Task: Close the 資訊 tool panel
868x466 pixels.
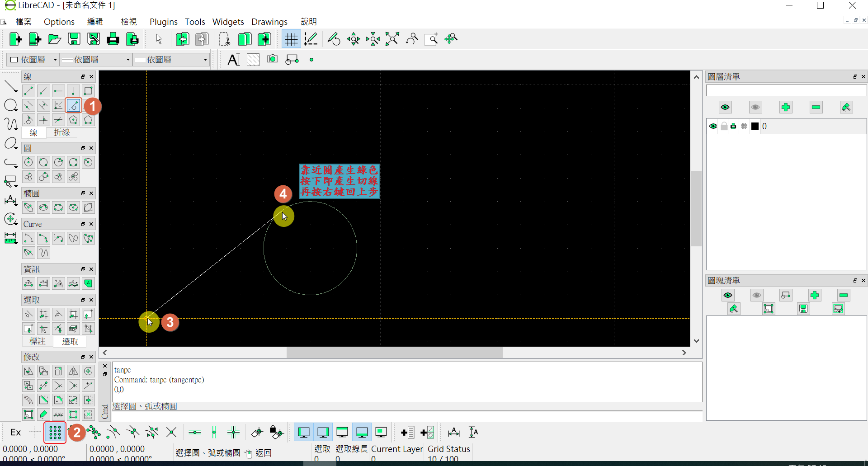Action: [x=91, y=269]
